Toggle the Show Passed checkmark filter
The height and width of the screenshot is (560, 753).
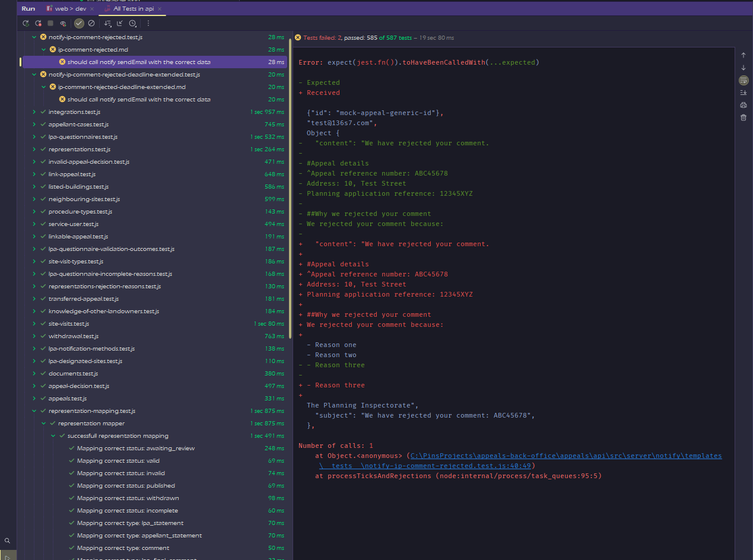(79, 23)
